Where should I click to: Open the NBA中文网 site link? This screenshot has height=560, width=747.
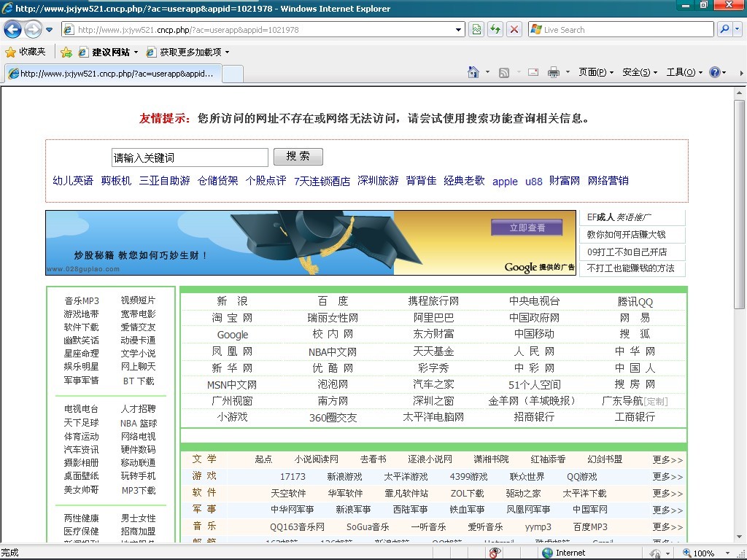click(333, 352)
